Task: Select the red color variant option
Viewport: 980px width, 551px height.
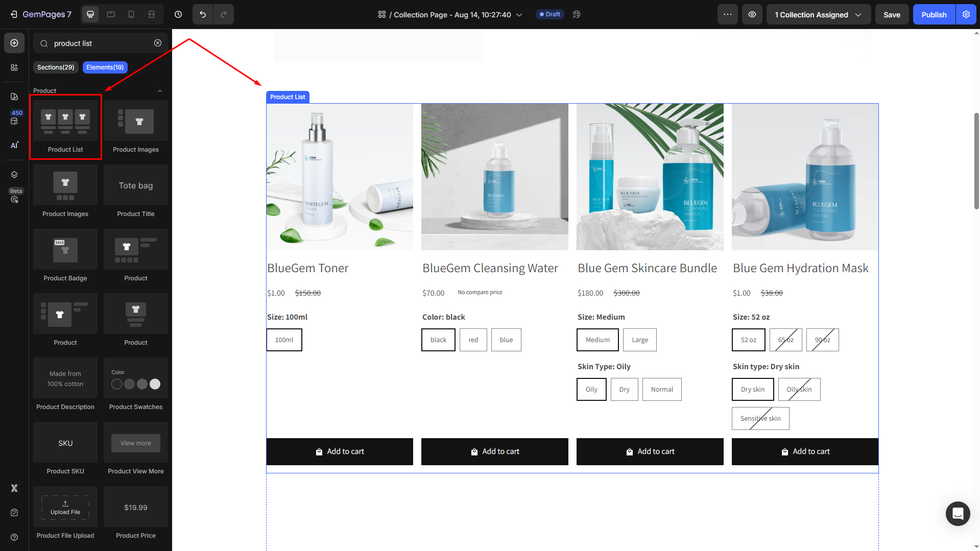Action: [x=473, y=340]
